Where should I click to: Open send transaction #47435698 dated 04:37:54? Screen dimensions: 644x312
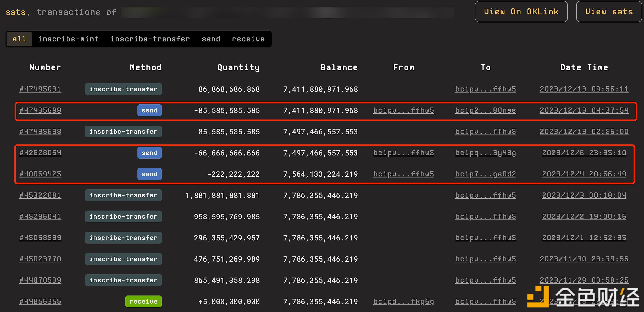click(40, 110)
